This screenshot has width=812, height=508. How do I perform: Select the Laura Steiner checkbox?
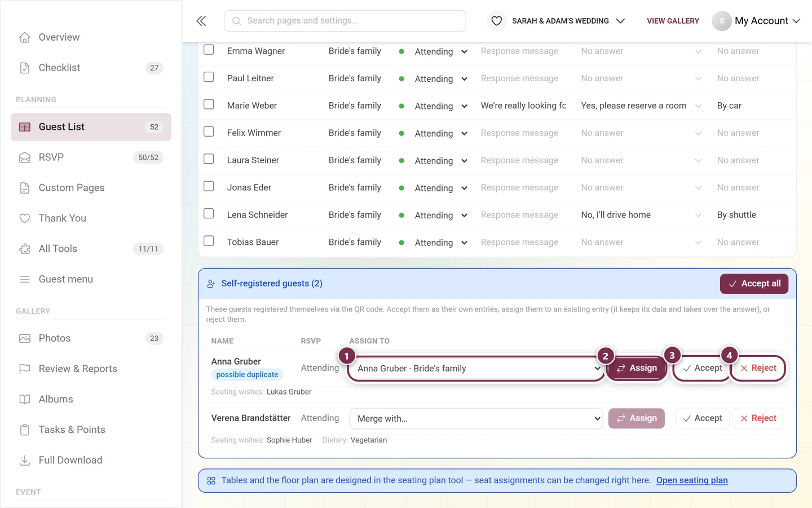coord(209,159)
